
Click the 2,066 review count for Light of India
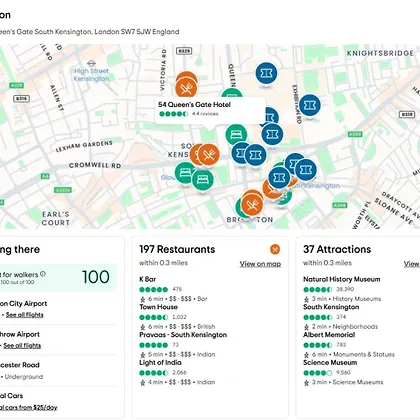[179, 373]
